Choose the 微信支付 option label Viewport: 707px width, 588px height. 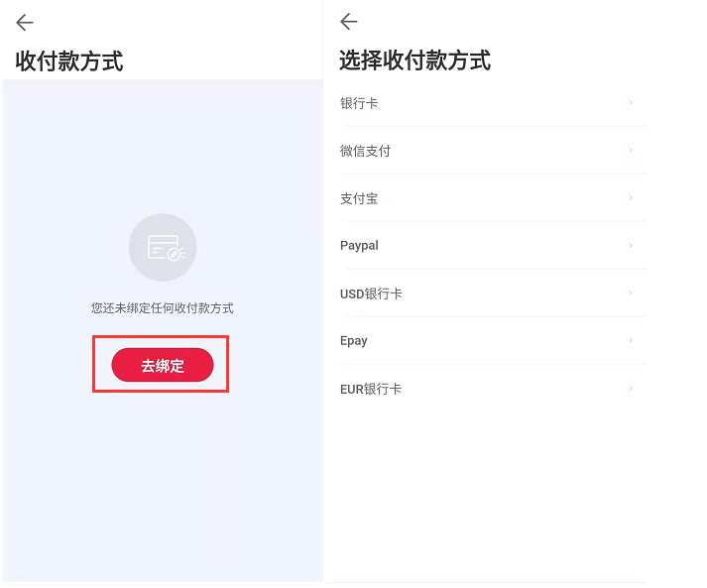click(366, 151)
